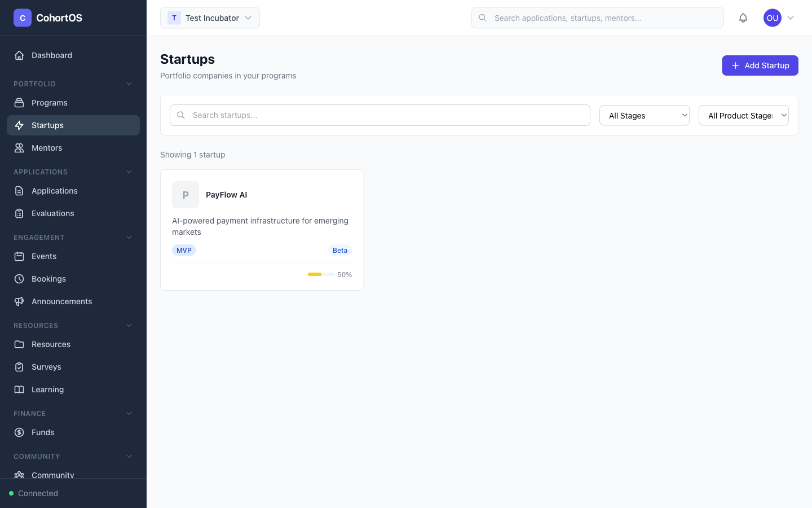
Task: Click the Evaluations icon in the sidebar
Action: (19, 213)
